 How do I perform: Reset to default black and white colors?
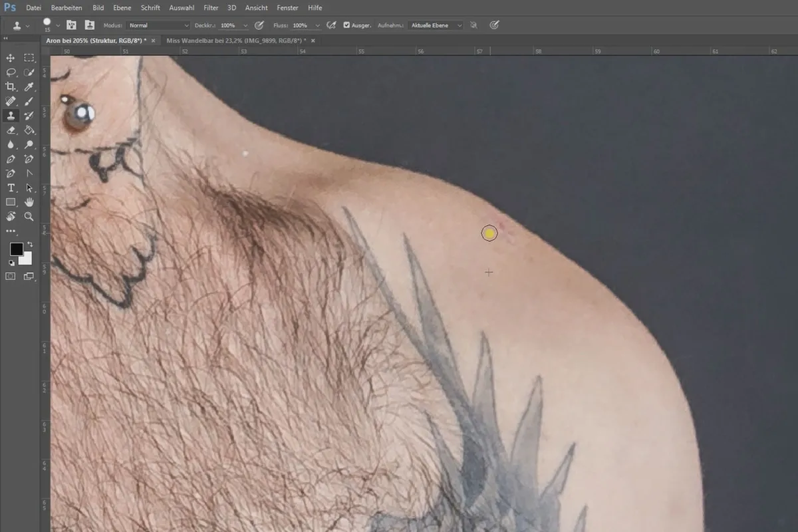[x=11, y=263]
